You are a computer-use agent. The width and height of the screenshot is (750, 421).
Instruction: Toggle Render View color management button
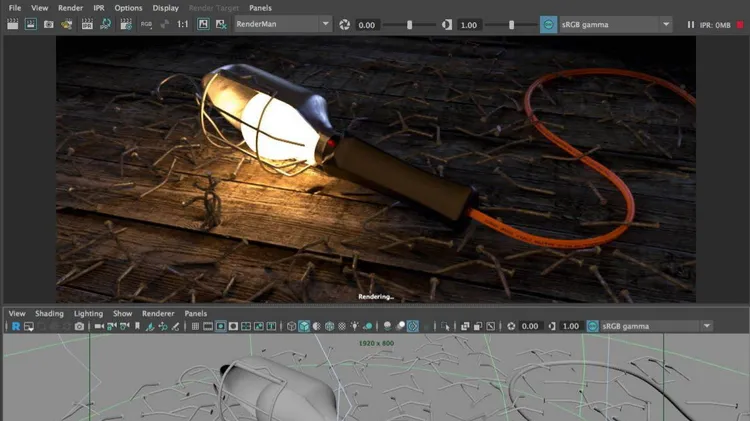pos(549,24)
